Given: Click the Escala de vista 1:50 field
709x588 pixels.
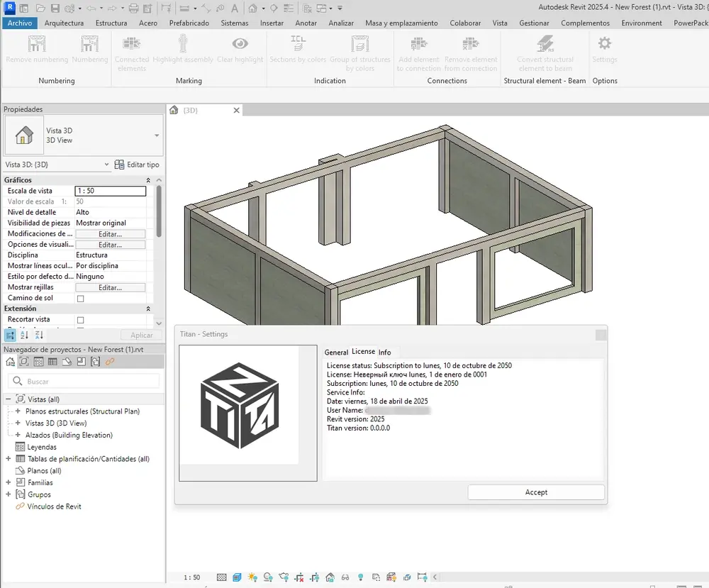Looking at the screenshot, I should coord(111,191).
